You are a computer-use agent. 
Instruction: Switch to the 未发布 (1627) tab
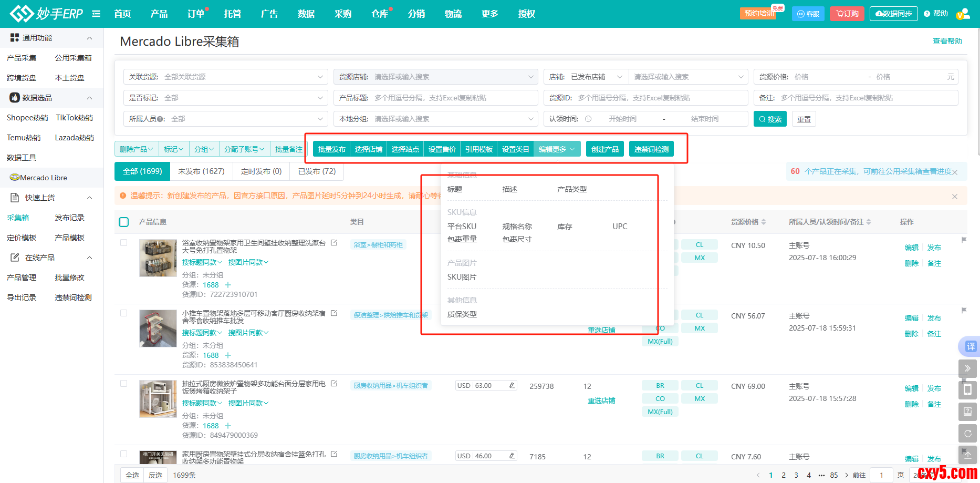click(x=201, y=171)
